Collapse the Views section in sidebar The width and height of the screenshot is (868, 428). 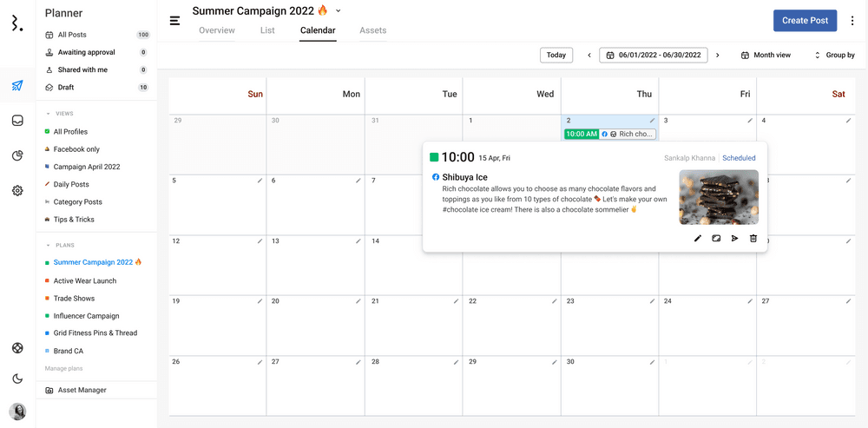coord(48,114)
